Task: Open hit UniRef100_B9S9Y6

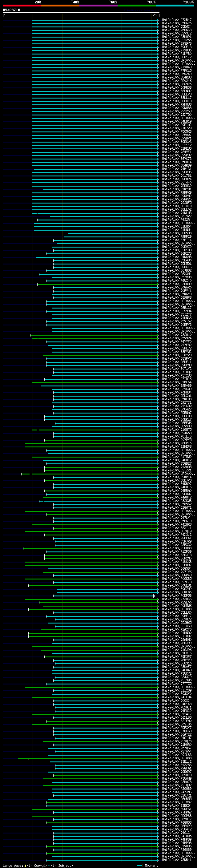Action: click(x=176, y=43)
